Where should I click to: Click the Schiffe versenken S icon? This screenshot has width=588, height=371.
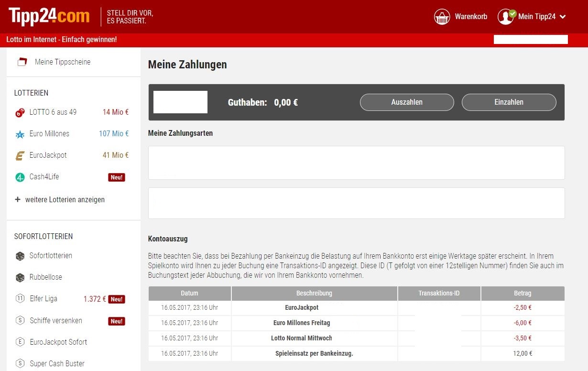(x=20, y=321)
